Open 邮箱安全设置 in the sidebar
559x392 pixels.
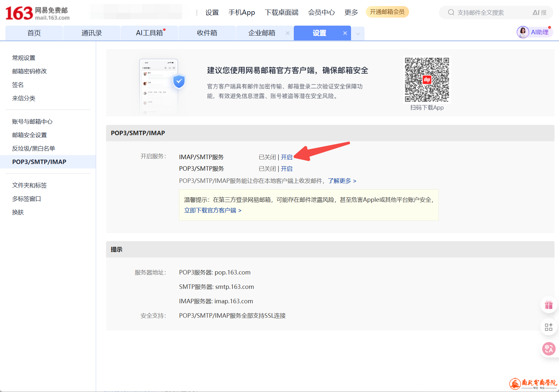[x=29, y=135]
